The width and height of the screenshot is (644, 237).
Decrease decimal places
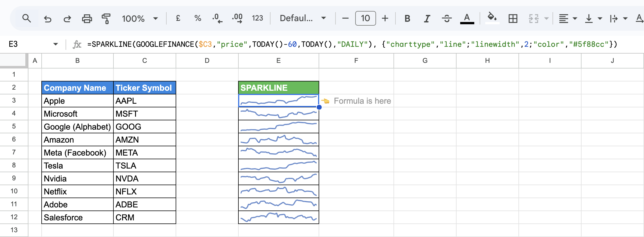click(217, 18)
